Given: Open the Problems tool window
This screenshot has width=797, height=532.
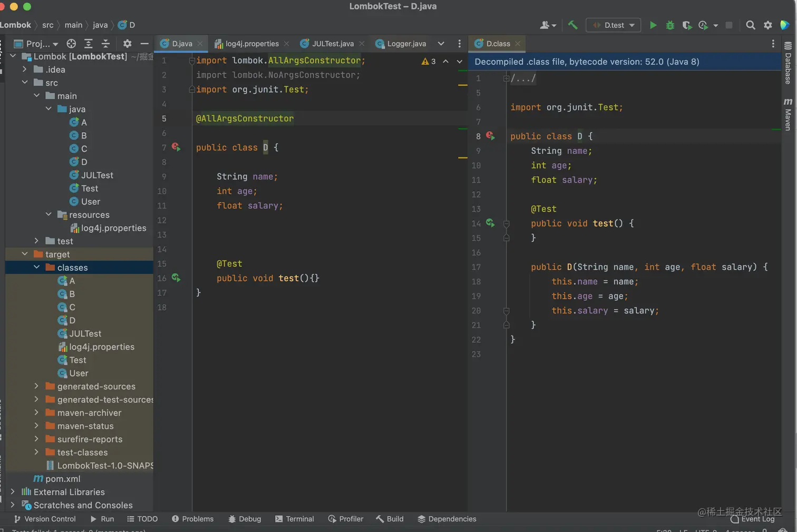Looking at the screenshot, I should pos(192,519).
